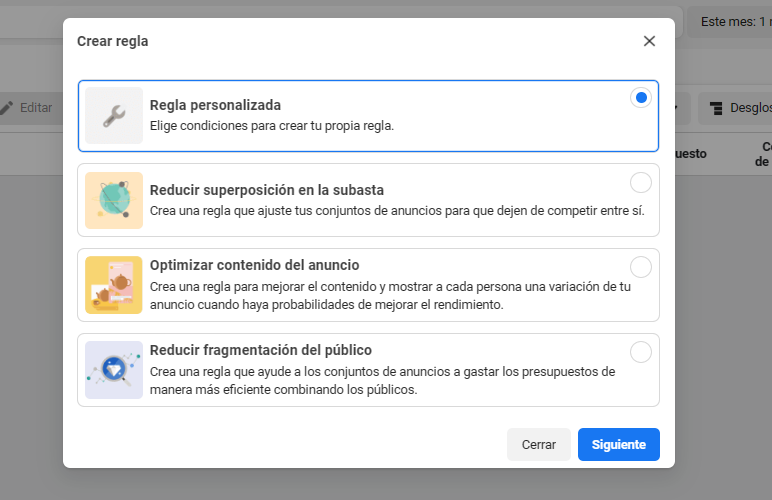
Task: Click the Este mes date range selector
Action: tap(730, 22)
